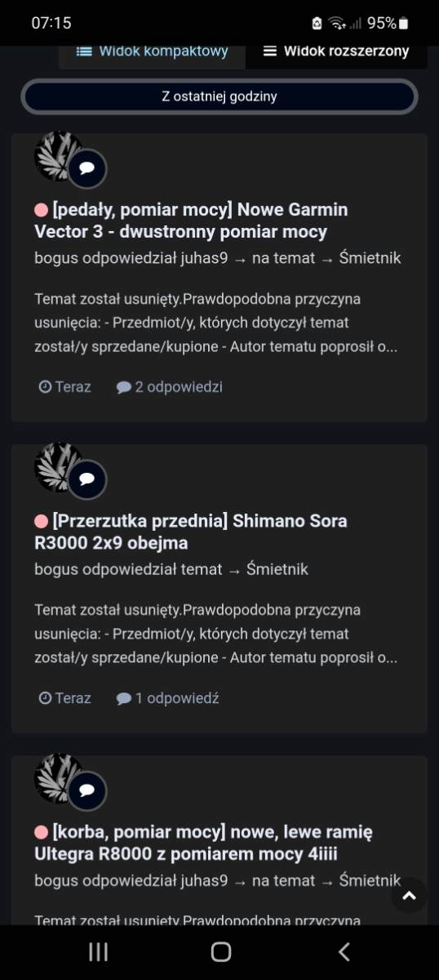The image size is (439, 980).
Task: Tap reply bubble icon on Shimano Sora post
Action: coord(87,480)
